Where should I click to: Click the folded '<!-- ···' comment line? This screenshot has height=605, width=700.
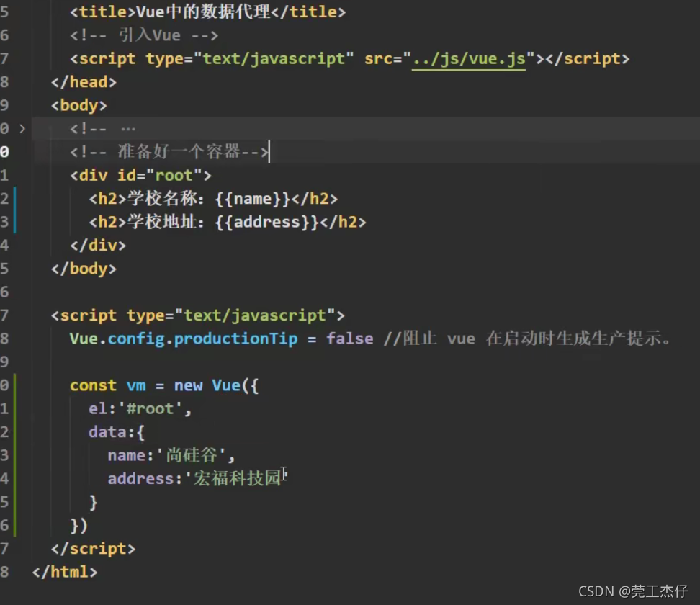103,129
